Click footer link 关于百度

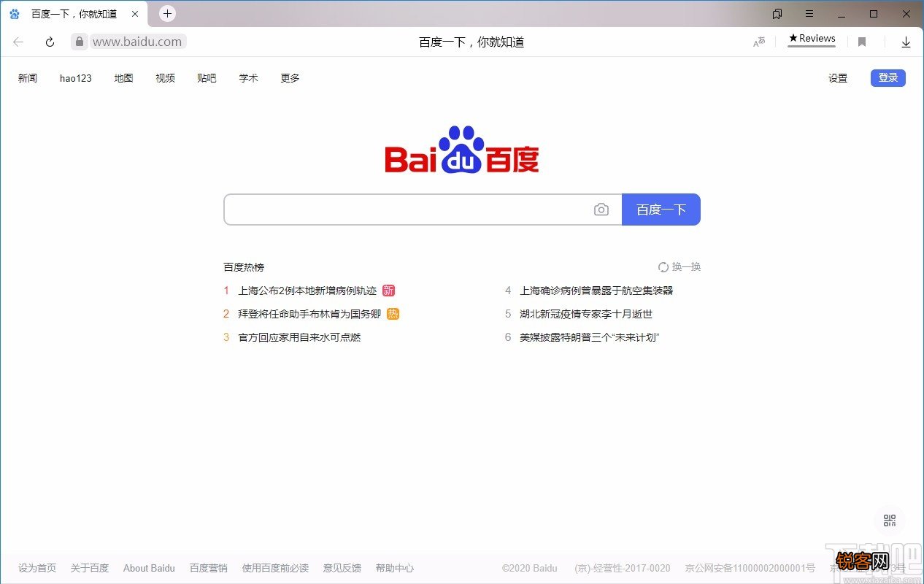tap(90, 568)
